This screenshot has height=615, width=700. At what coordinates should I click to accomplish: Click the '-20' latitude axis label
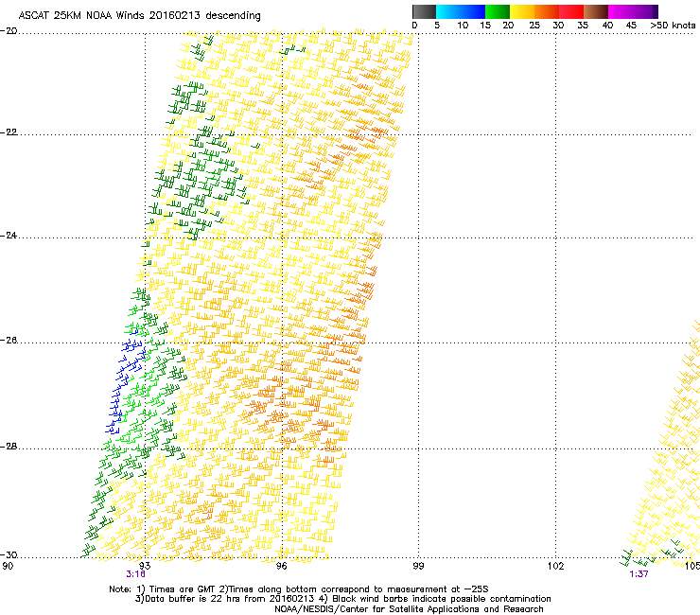pyautogui.click(x=9, y=31)
